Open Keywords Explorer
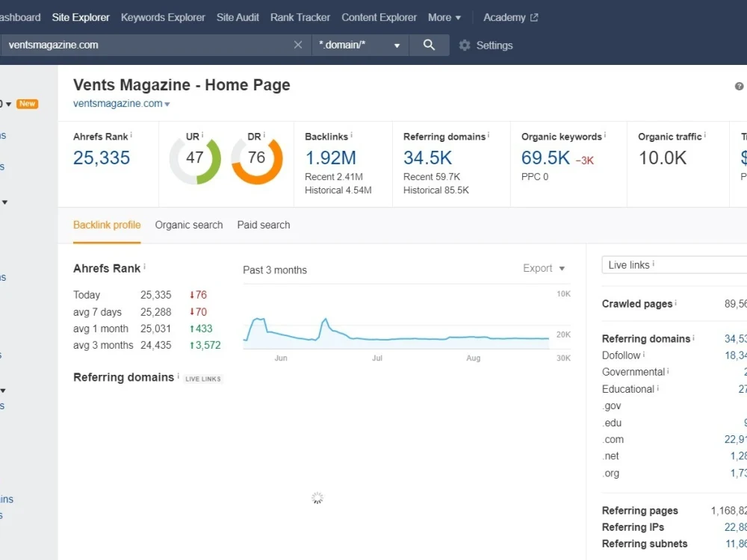Image resolution: width=747 pixels, height=560 pixels. click(x=163, y=18)
